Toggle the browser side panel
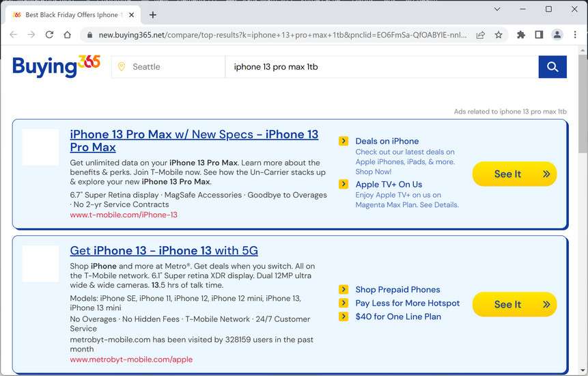The image size is (588, 376). pyautogui.click(x=539, y=35)
